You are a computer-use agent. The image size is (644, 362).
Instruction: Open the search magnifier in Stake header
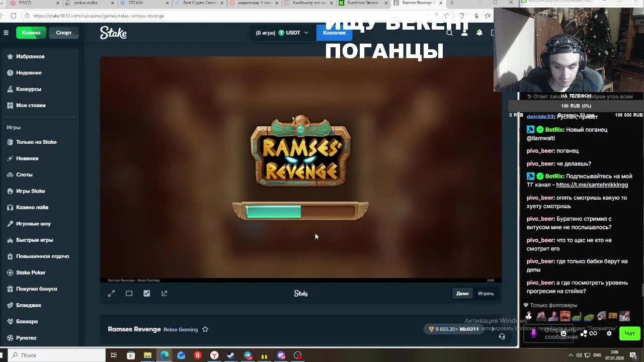click(x=449, y=33)
